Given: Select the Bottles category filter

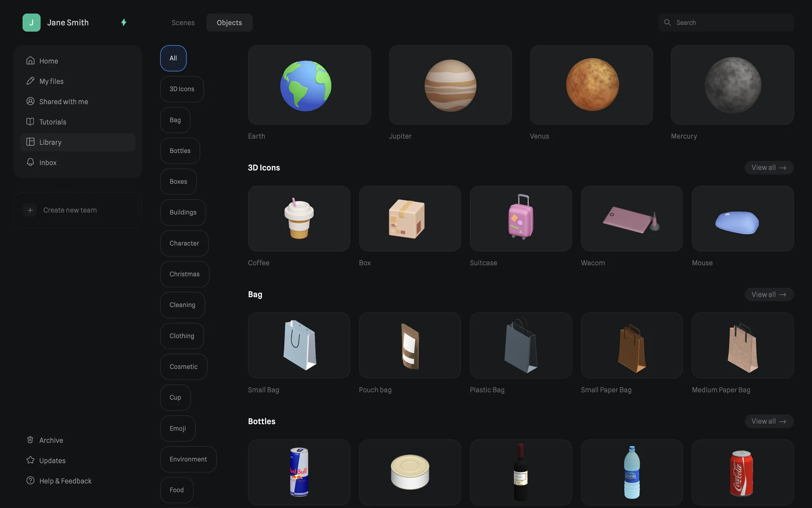Looking at the screenshot, I should 180,151.
